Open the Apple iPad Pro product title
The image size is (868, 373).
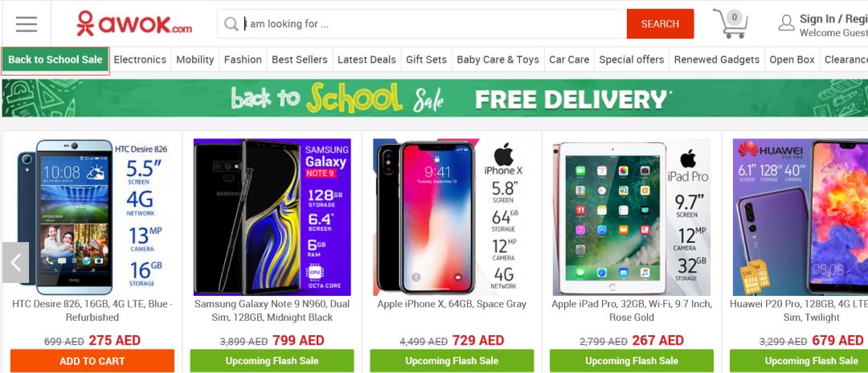[x=632, y=310]
